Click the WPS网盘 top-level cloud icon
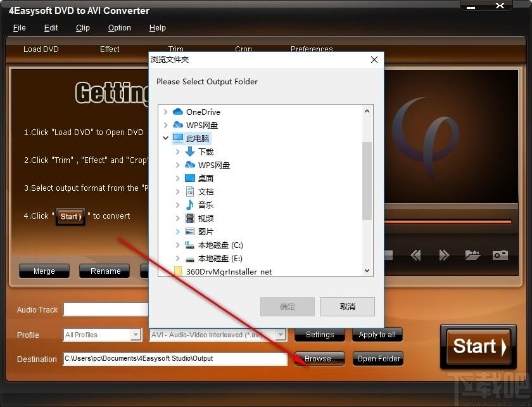 pos(178,125)
